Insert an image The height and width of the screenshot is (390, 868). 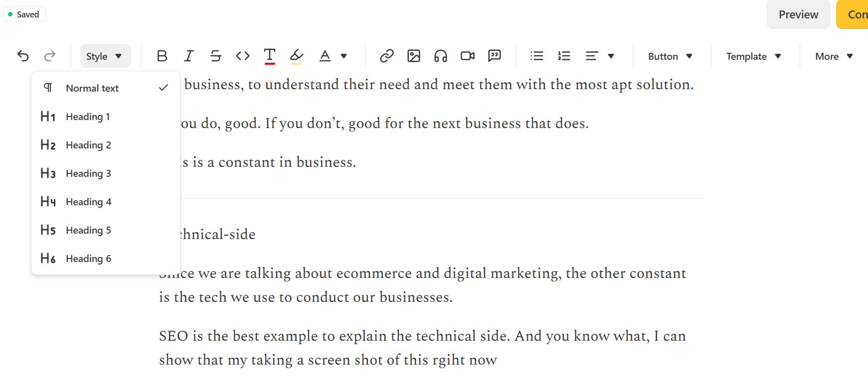pos(414,56)
